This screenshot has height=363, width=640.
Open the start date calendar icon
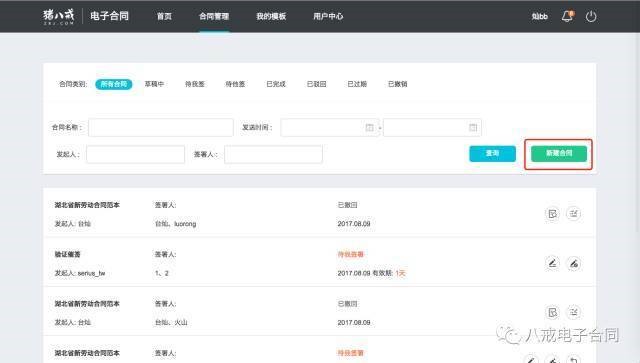pyautogui.click(x=369, y=127)
